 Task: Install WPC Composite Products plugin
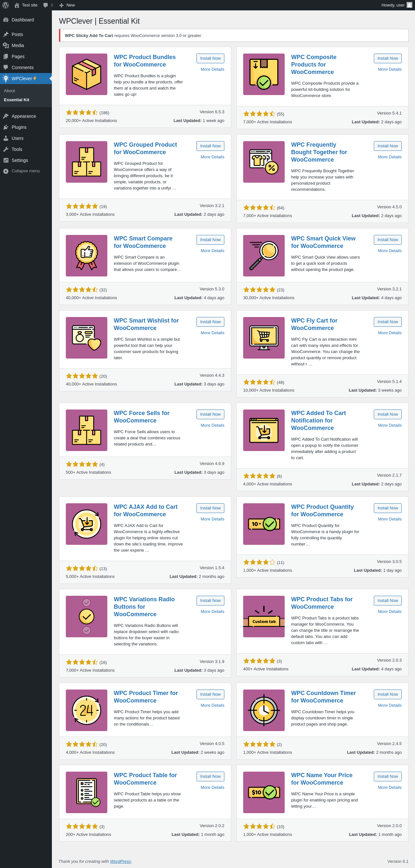tap(387, 58)
